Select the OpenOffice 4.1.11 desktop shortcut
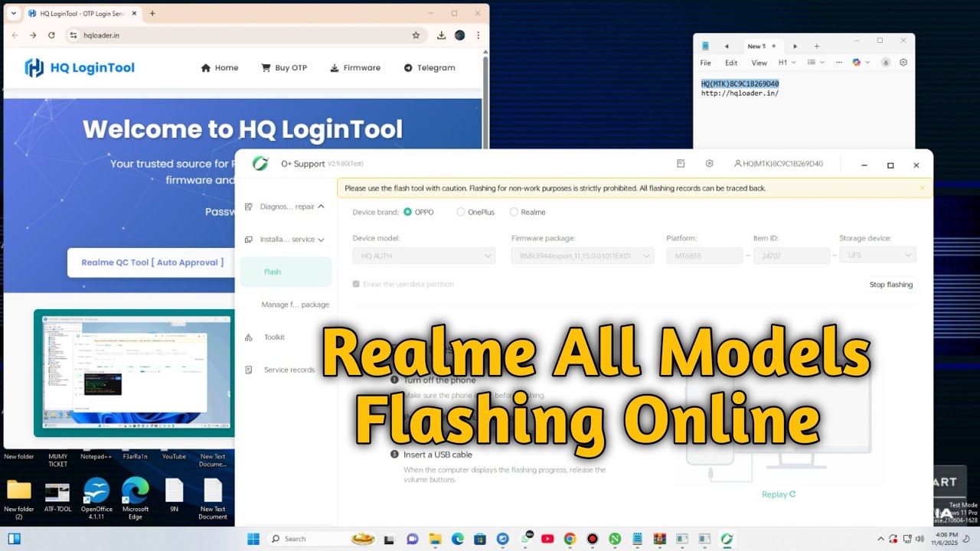This screenshot has height=551, width=980. click(96, 498)
